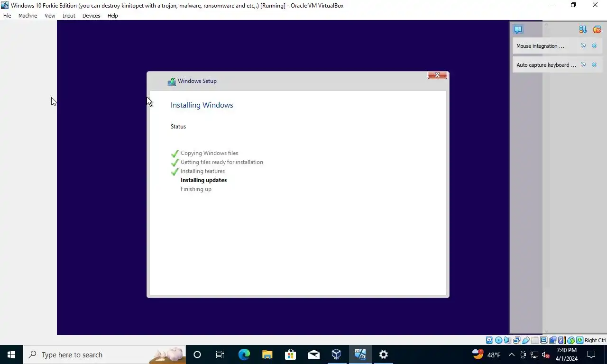Click the Windows Setup title icon
607x364 pixels.
click(x=172, y=82)
